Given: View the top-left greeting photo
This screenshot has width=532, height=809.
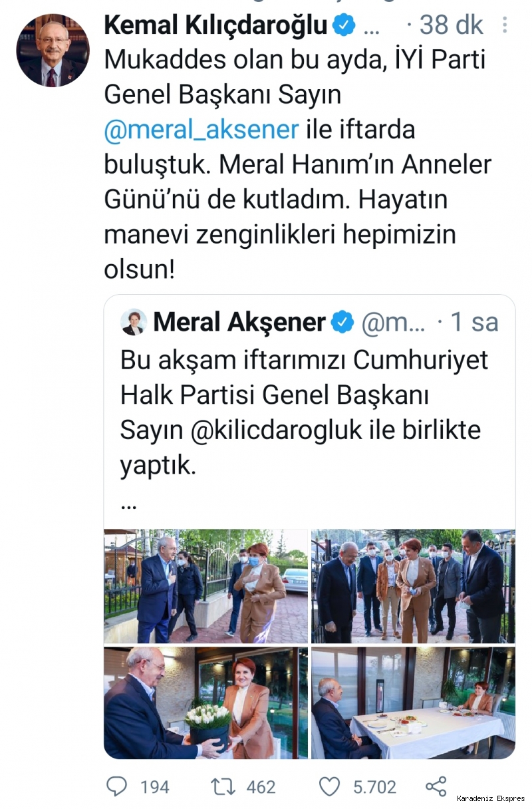Looking at the screenshot, I should pos(206,586).
